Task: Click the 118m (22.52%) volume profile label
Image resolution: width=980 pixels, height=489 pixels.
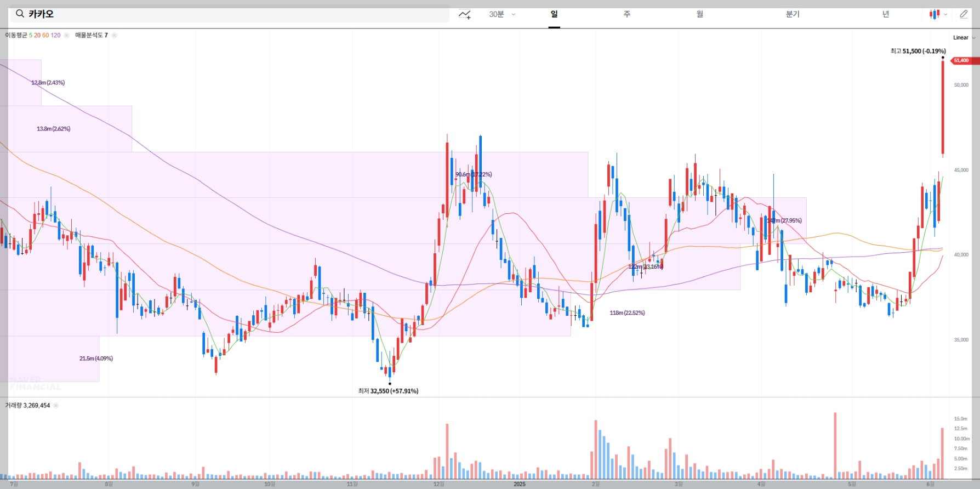Action: click(627, 313)
